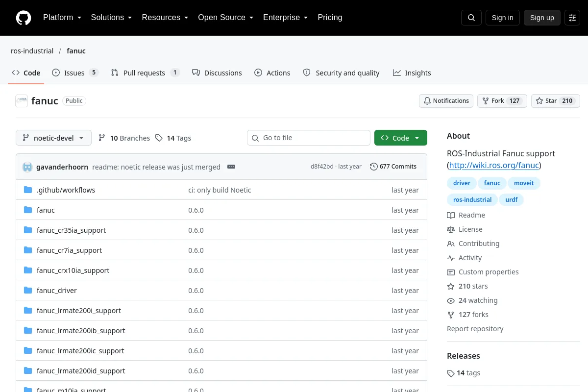This screenshot has width=588, height=392.
Task: Select the Security and quality tab
Action: pyautogui.click(x=342, y=73)
